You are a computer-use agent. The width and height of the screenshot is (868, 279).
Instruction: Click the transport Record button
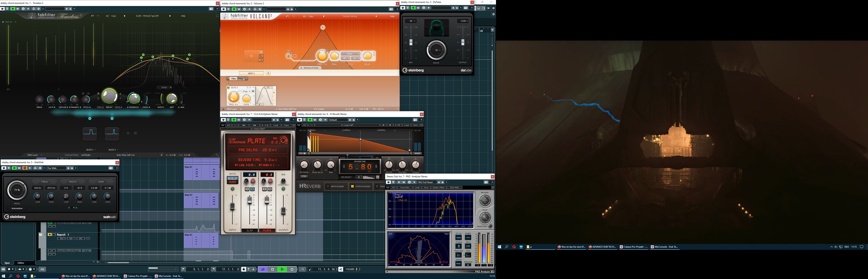(x=292, y=269)
